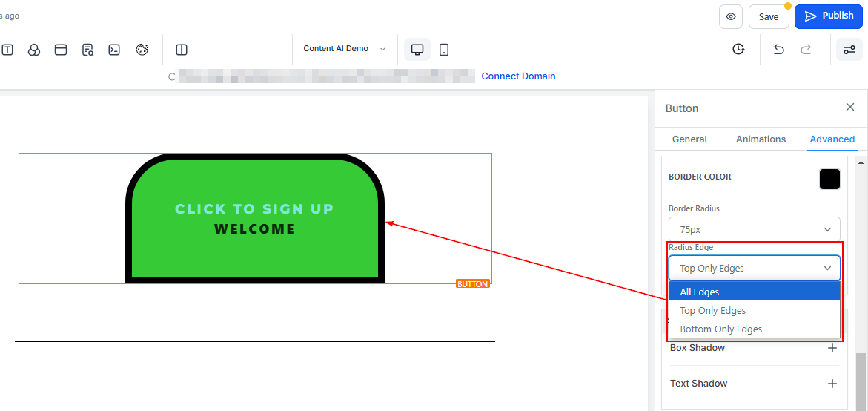Expand the Box Shadow section

832,348
